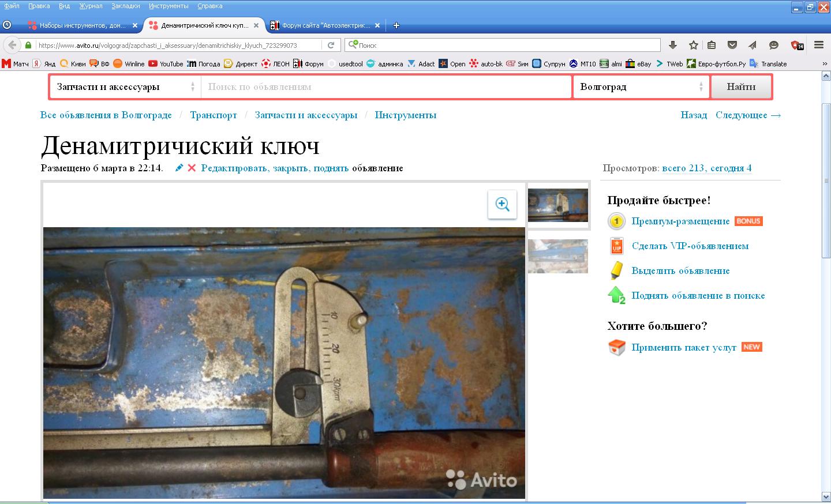Click the blue pencil edit icon
831x504 pixels.
[x=179, y=168]
